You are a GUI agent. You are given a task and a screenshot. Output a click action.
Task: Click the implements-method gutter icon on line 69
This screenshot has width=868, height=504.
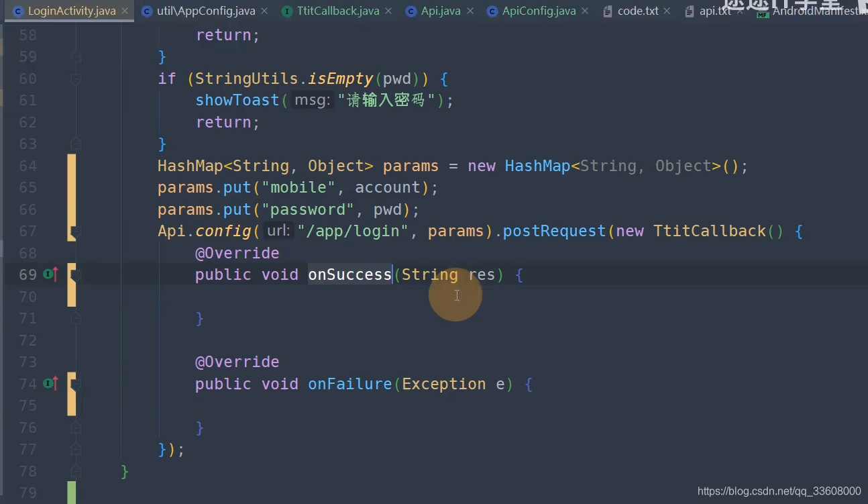(51, 274)
